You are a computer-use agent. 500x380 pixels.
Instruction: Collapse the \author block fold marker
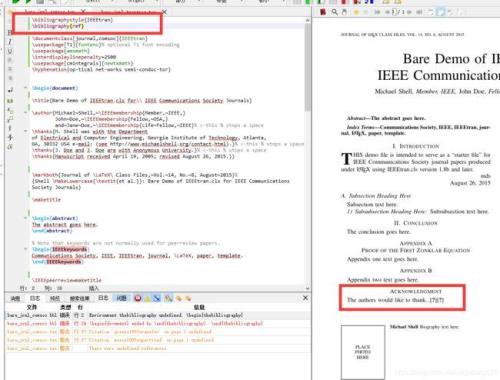(x=25, y=113)
